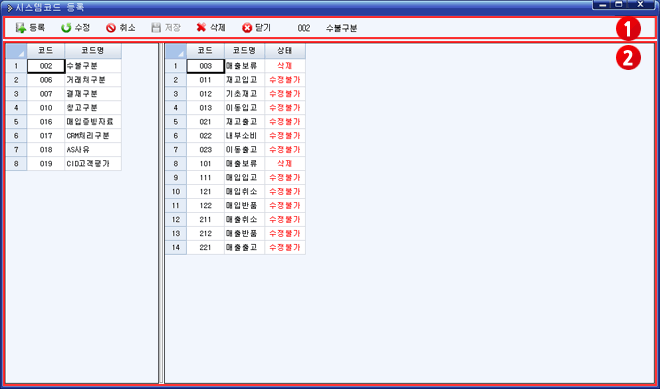Click the 삭제 status in the 101 row
Screen dimensions: 660x389
[x=285, y=163]
